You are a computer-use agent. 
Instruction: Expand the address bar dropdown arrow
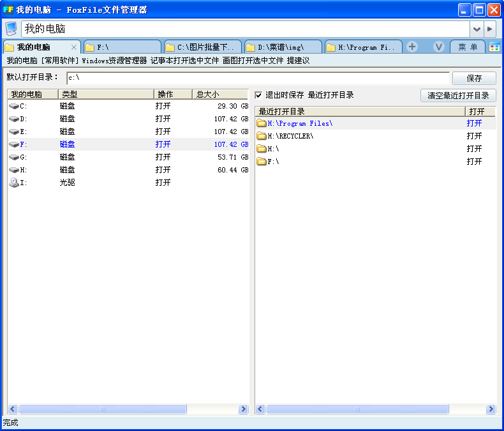(476, 29)
